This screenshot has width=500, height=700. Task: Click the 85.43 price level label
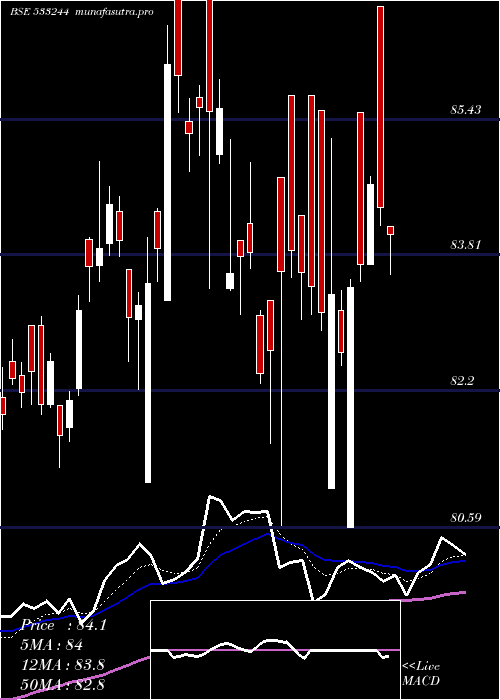[x=466, y=109]
